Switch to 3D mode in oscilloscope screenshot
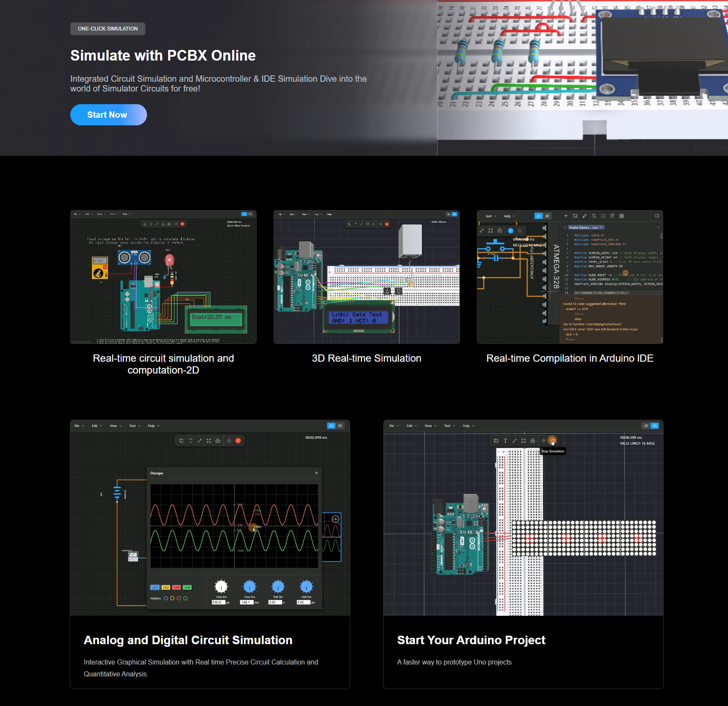728x706 pixels. pyautogui.click(x=340, y=426)
